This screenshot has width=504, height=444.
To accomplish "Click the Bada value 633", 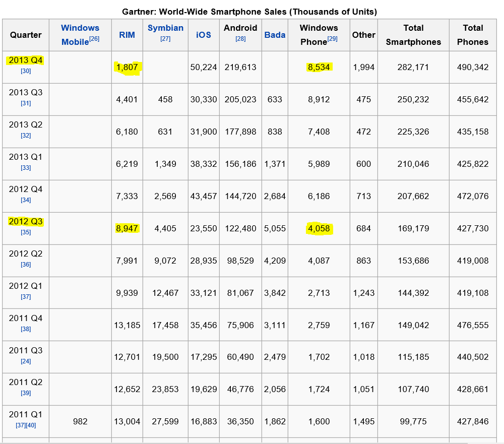I will pyautogui.click(x=275, y=100).
